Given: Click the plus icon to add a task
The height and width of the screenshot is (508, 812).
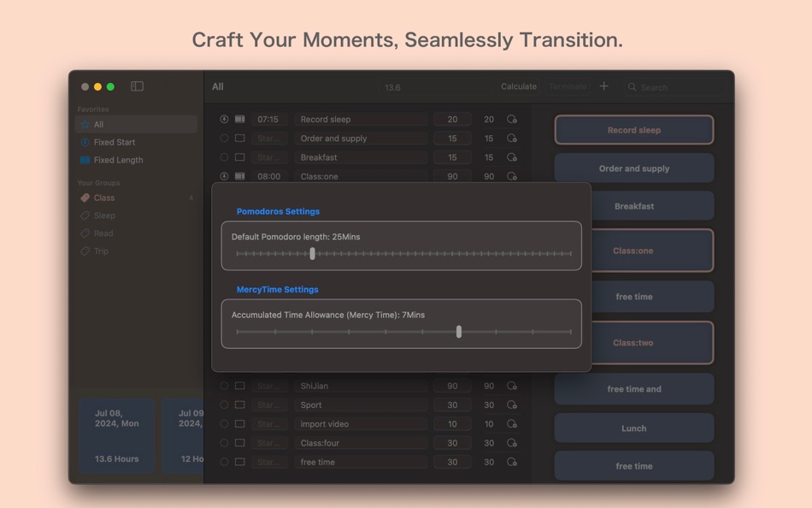Looking at the screenshot, I should coord(604,86).
